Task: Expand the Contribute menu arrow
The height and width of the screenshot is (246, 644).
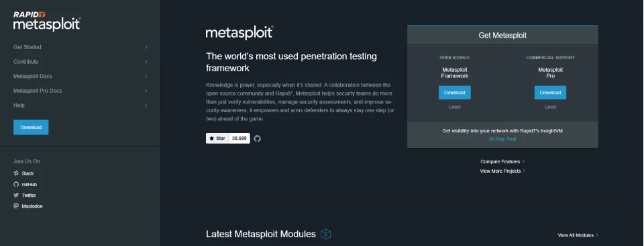Action: click(x=146, y=62)
